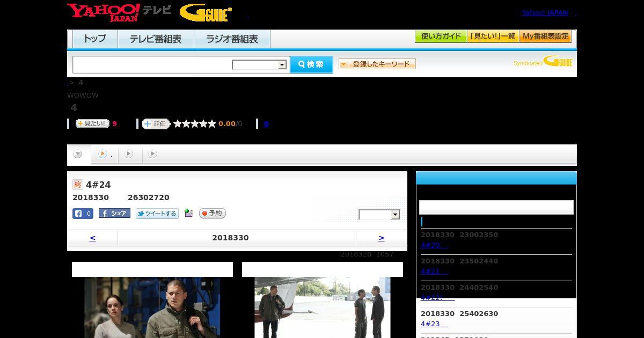The height and width of the screenshot is (338, 644).
Task: Click the registered keyword arrow icon
Action: (343, 64)
